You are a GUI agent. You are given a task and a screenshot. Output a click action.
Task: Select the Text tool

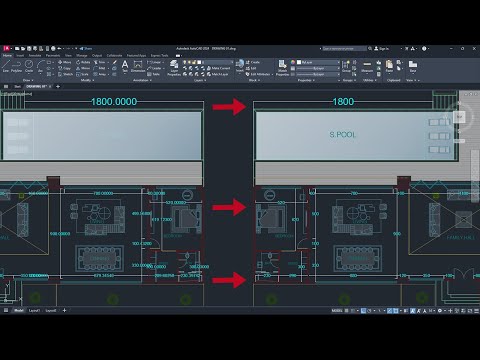(125, 66)
